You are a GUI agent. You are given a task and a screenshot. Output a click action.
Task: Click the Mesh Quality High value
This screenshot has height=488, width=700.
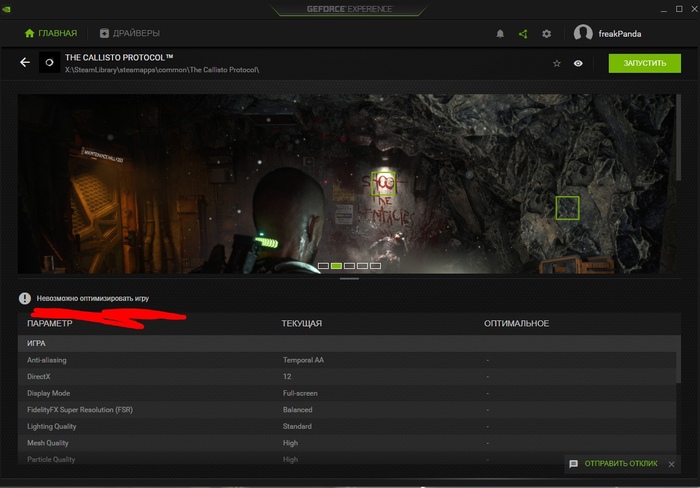tap(290, 443)
